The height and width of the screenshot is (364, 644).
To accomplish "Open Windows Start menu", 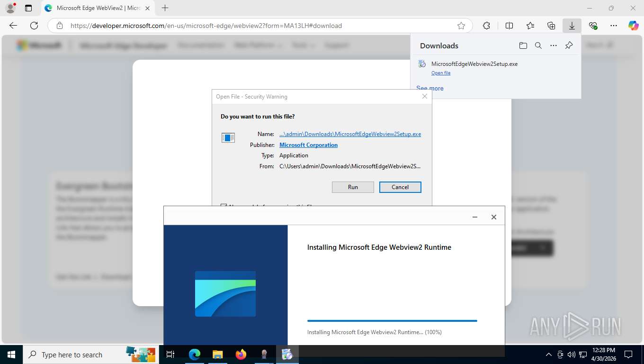I will pyautogui.click(x=11, y=355).
